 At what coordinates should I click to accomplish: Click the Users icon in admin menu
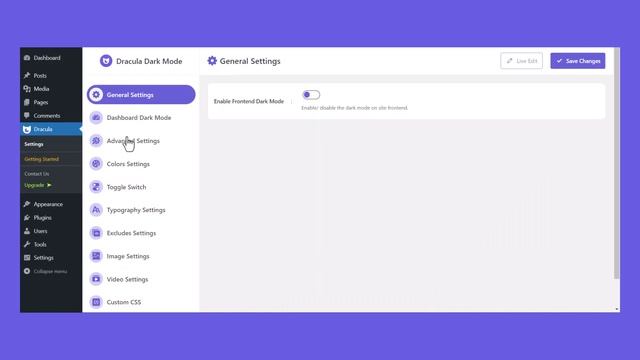[27, 231]
